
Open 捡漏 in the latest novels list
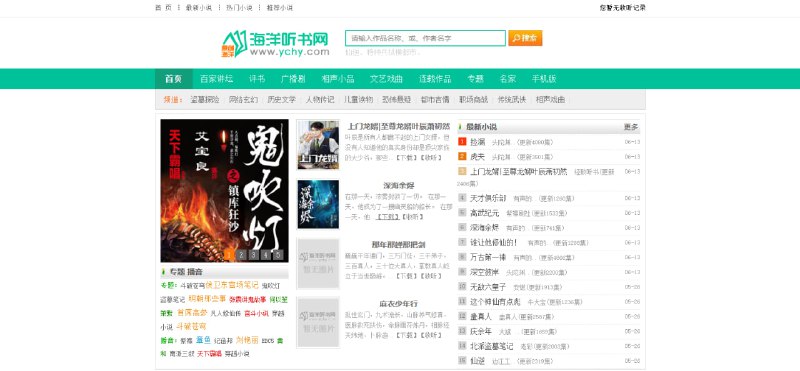click(x=478, y=142)
